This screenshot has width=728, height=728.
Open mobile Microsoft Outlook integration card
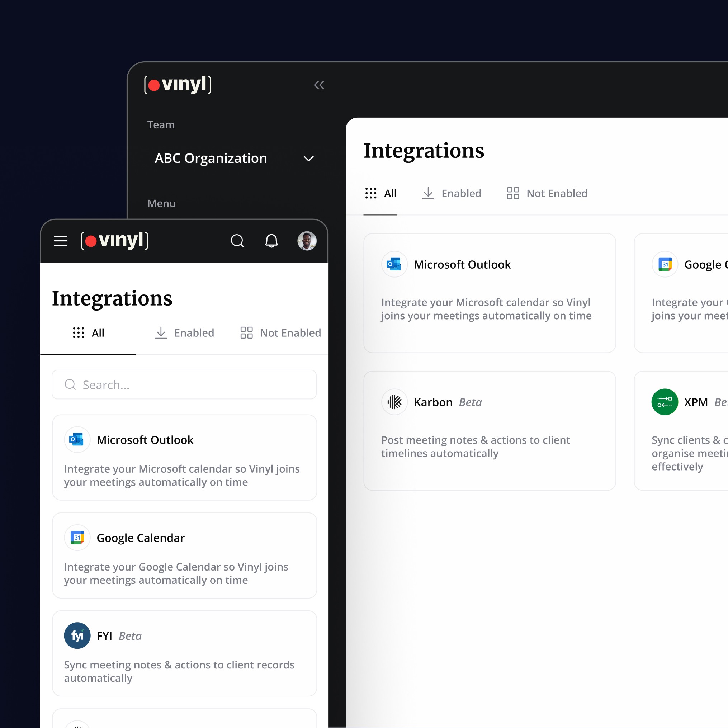pyautogui.click(x=184, y=458)
